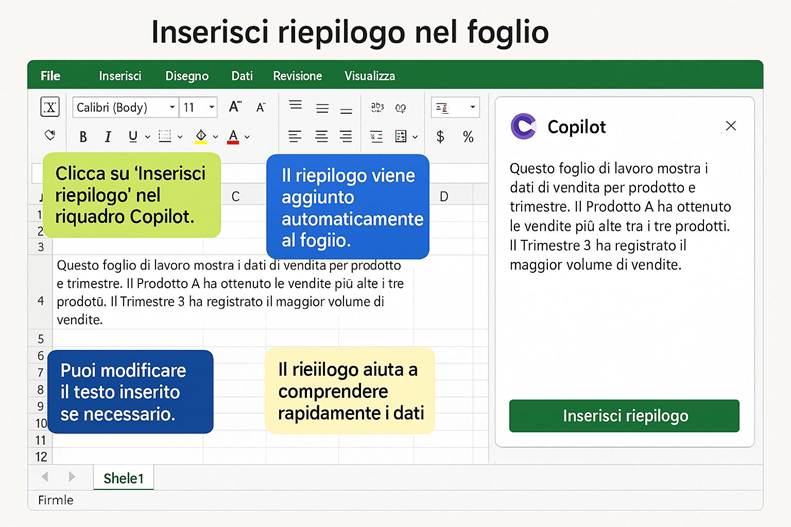Viewport: 791px width, 527px height.
Task: Go to next sheet arrow
Action: 72,477
